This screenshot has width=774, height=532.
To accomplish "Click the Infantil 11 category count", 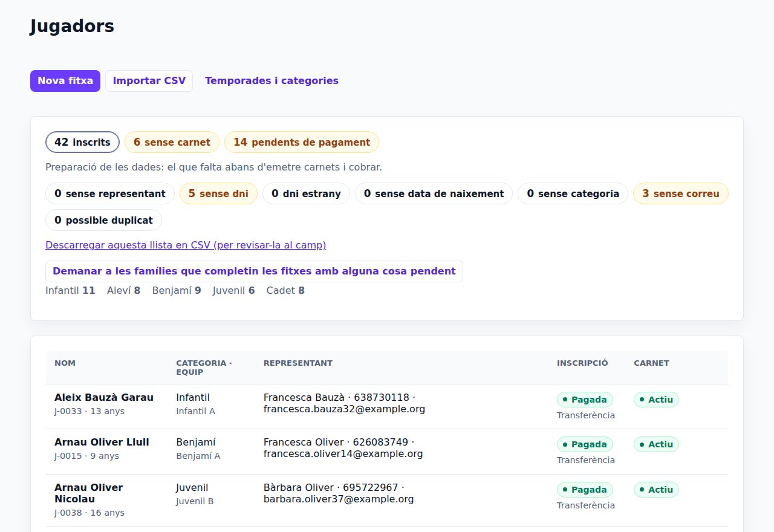I will click(x=70, y=290).
